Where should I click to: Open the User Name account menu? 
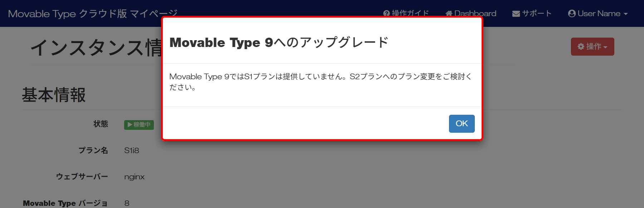598,14
